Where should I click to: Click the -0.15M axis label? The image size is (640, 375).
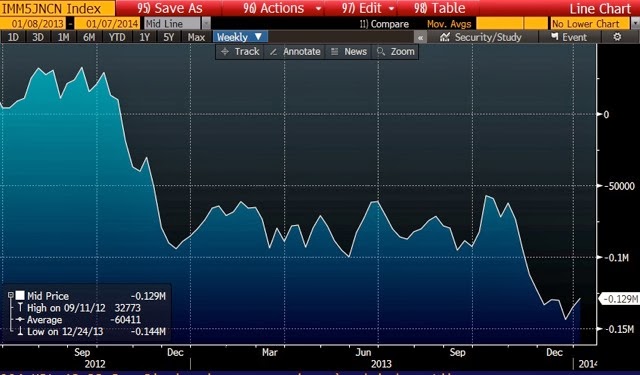click(618, 329)
